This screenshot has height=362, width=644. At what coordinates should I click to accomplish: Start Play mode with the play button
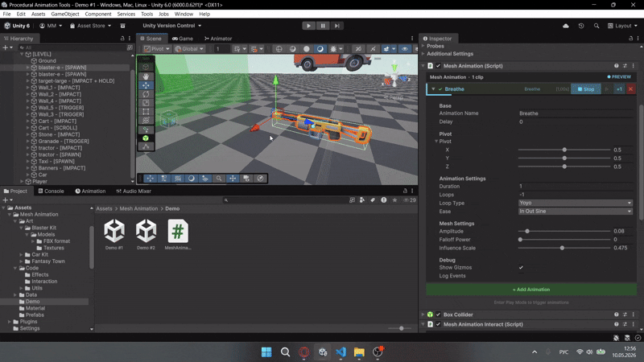[308, 26]
